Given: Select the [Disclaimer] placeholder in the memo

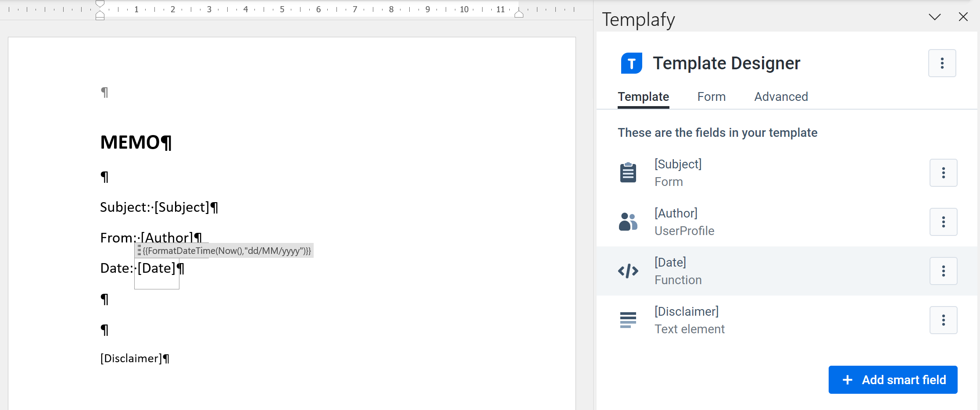Looking at the screenshot, I should (131, 358).
